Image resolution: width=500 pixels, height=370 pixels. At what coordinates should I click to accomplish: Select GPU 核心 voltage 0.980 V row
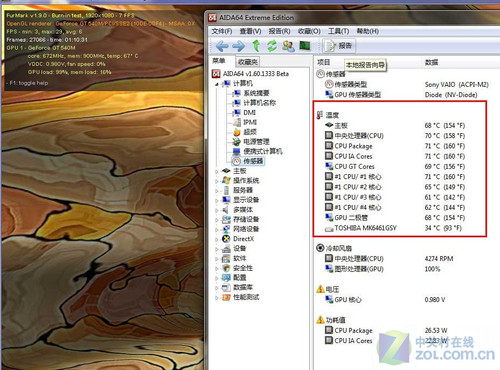pos(385,300)
